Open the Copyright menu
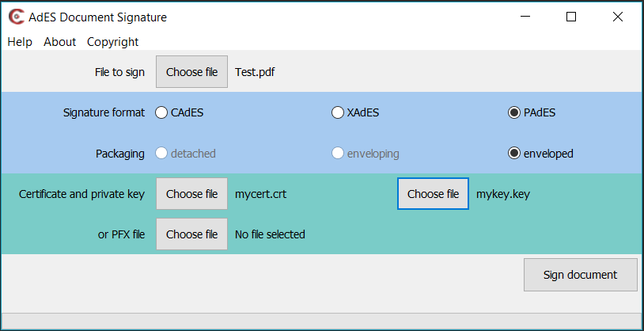 pyautogui.click(x=112, y=42)
